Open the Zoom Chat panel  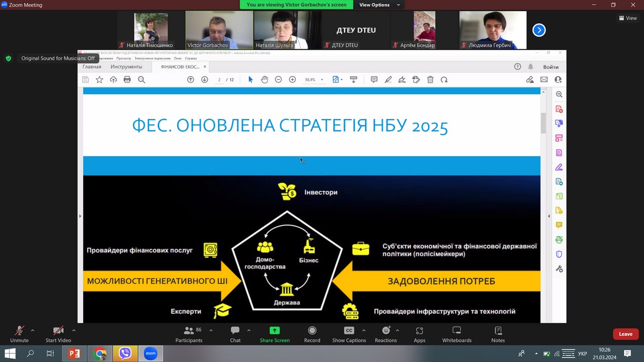click(235, 334)
